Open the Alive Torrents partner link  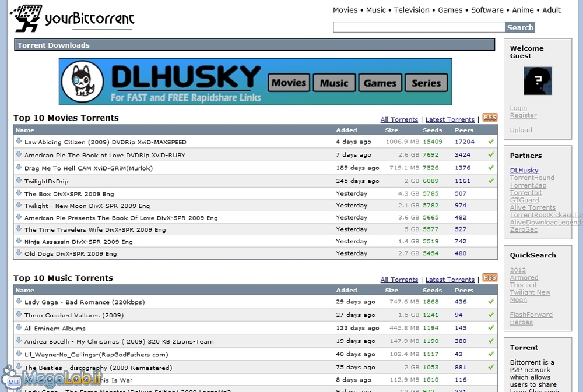coord(532,207)
